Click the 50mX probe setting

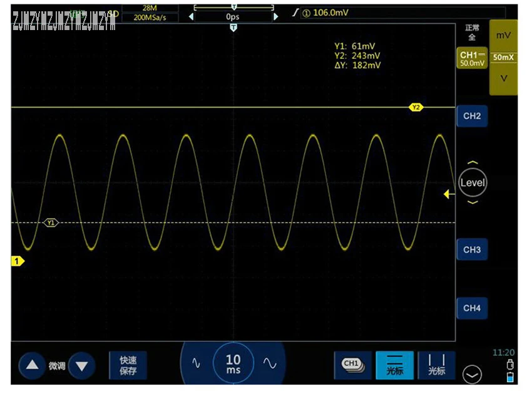click(503, 58)
